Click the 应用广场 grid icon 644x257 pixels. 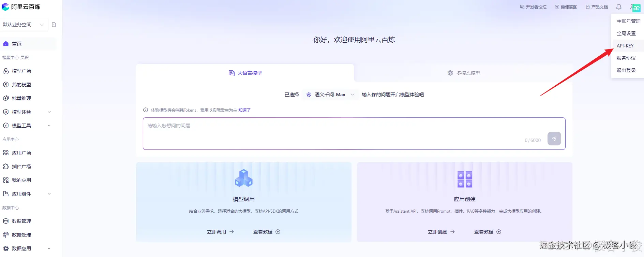point(6,153)
